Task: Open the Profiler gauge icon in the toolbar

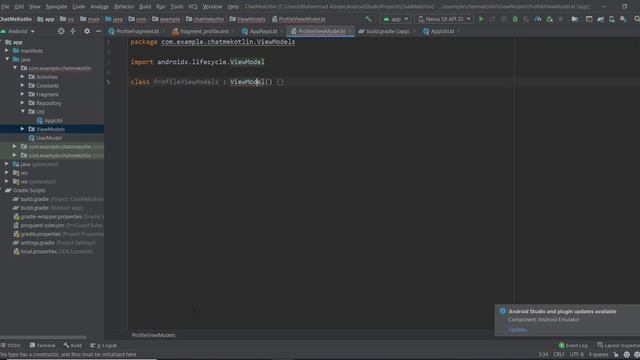Action: coord(538,19)
